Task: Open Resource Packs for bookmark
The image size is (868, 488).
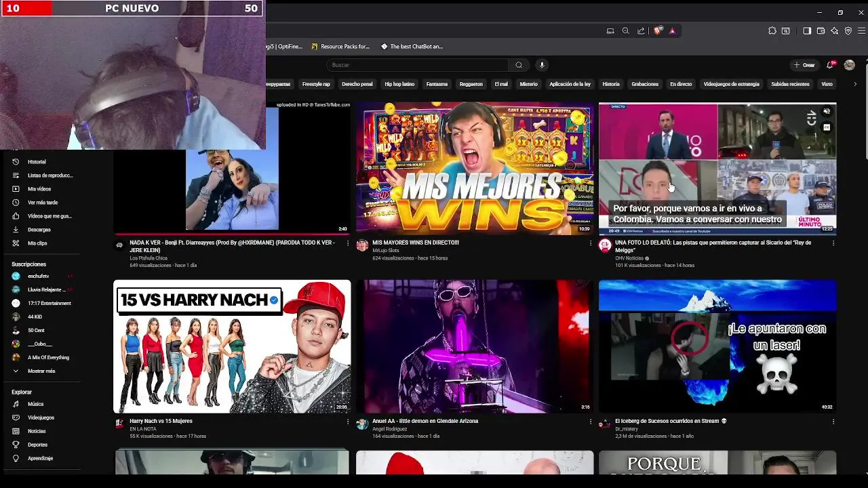Action: [x=340, y=47]
